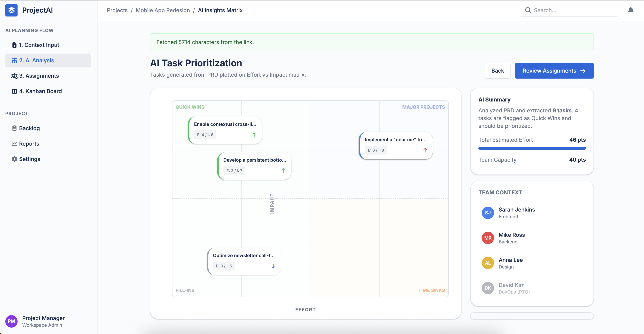This screenshot has height=334, width=644.
Task: Open notifications bell icon
Action: 631,10
